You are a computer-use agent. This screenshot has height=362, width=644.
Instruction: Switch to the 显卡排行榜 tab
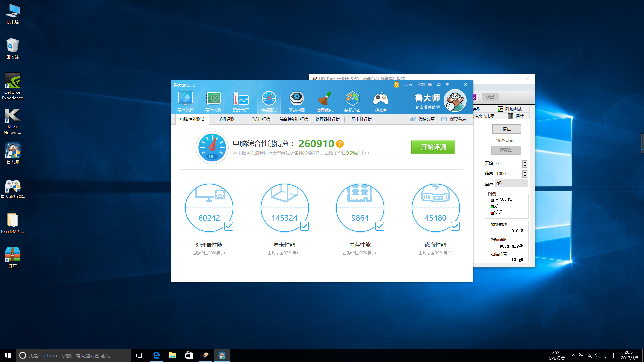tap(362, 119)
